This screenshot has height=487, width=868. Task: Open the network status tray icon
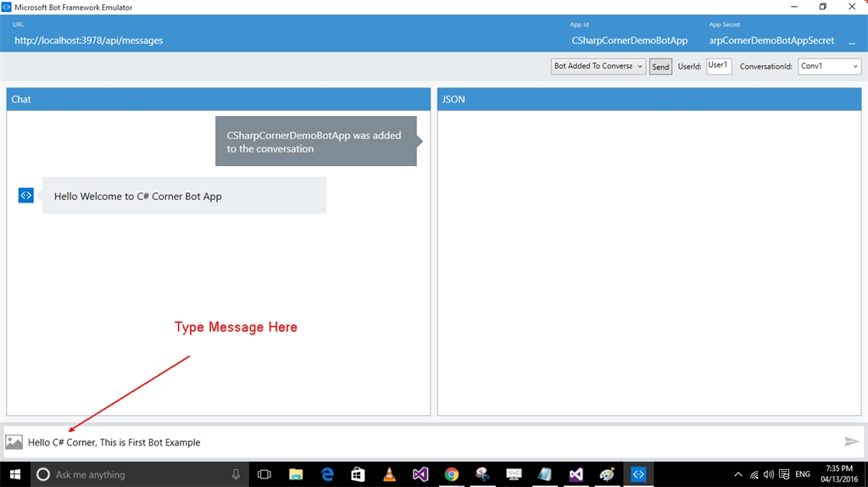pos(754,474)
